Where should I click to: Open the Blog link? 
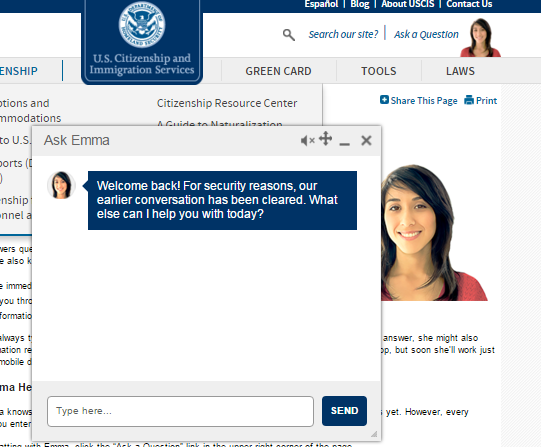tap(360, 4)
